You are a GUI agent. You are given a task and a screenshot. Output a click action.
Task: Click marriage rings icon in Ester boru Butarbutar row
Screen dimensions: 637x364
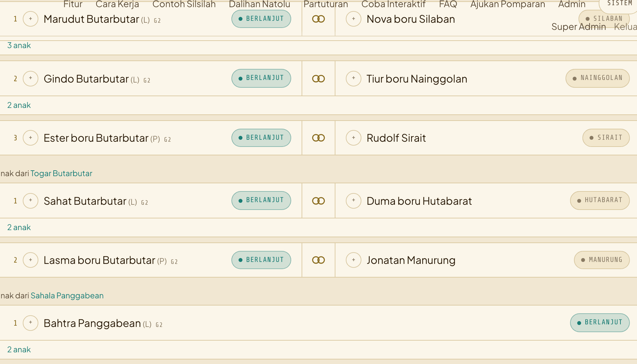point(318,138)
